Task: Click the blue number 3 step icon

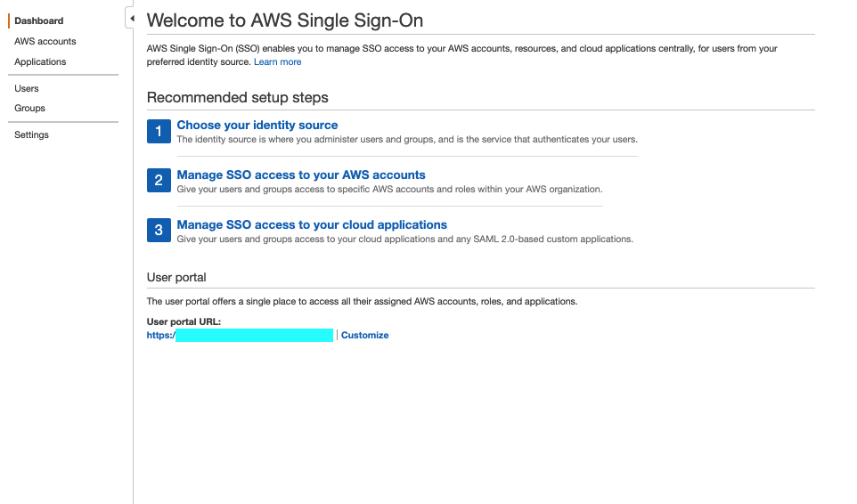Action: click(159, 230)
